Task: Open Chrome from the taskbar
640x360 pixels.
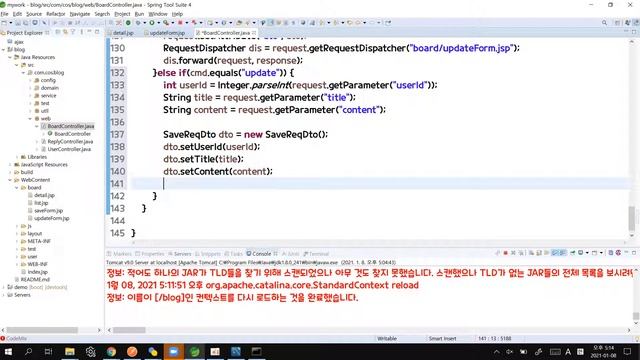Action: pos(111,351)
